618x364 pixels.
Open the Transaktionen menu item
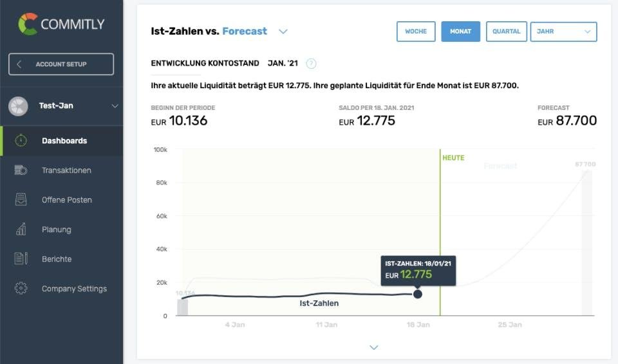(66, 170)
